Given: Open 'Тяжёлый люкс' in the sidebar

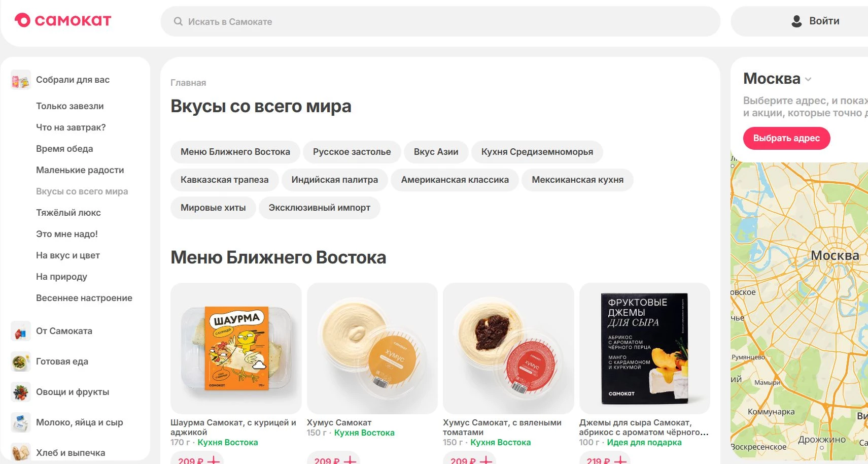Looking at the screenshot, I should tap(68, 213).
